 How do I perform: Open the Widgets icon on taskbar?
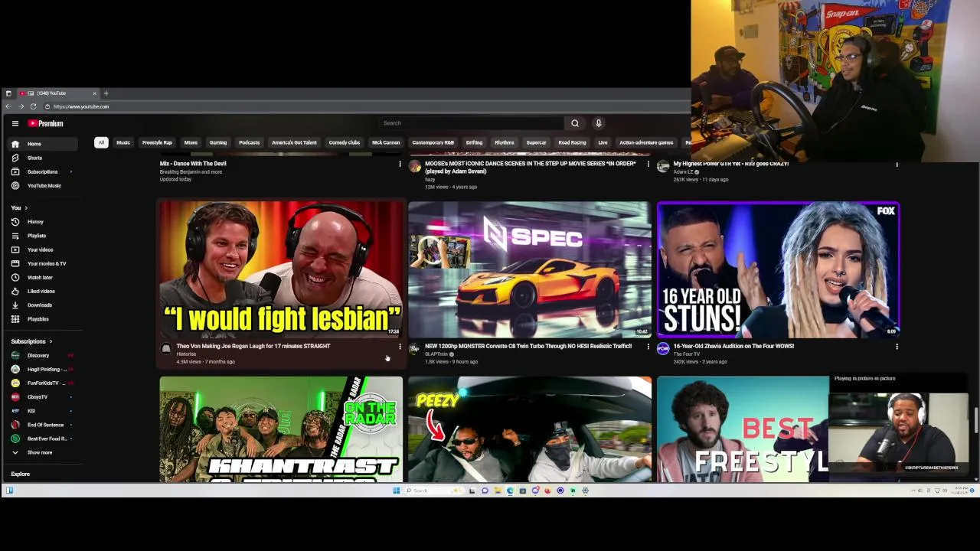pos(9,491)
